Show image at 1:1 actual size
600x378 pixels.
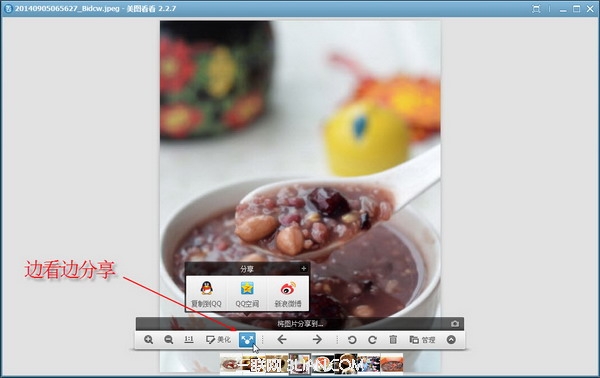click(x=189, y=339)
